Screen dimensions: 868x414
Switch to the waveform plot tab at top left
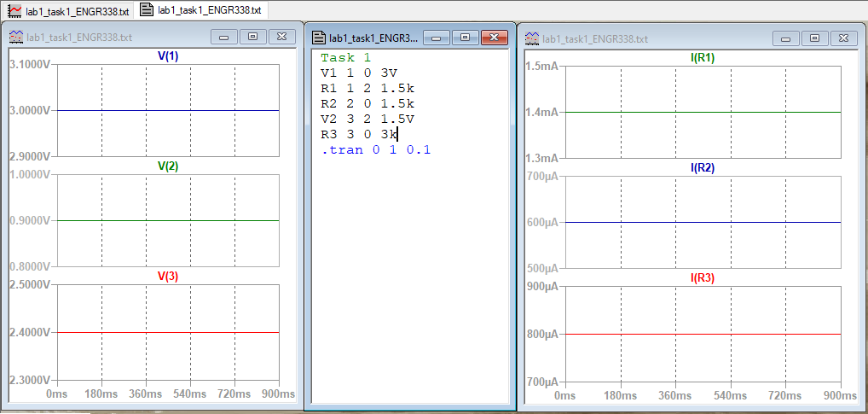(69, 11)
